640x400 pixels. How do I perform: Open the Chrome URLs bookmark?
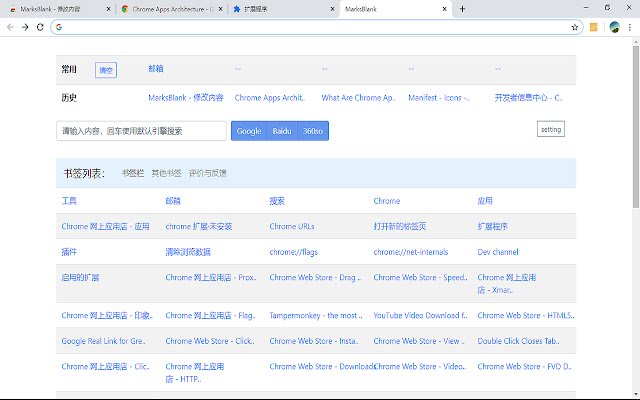292,227
